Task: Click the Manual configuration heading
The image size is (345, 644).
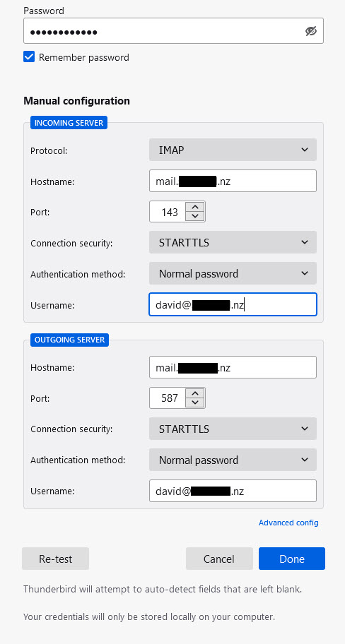Action: click(x=76, y=100)
